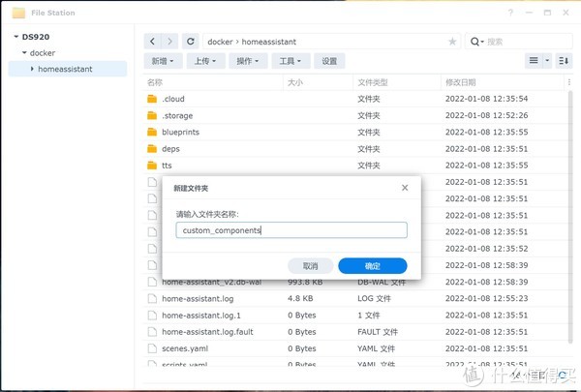The height and width of the screenshot is (392, 581).
Task: Open the column options kebab menu
Action: click(x=569, y=82)
